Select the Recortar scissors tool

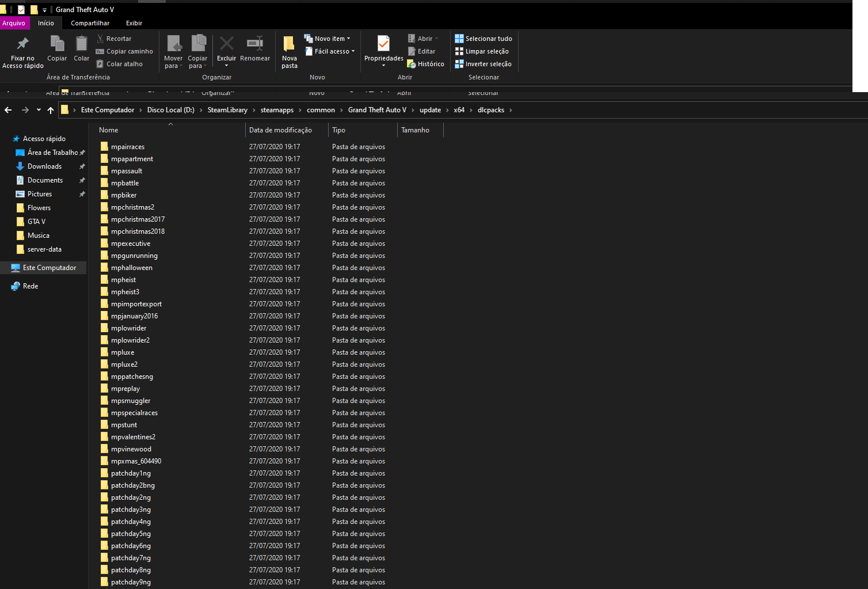(114, 39)
